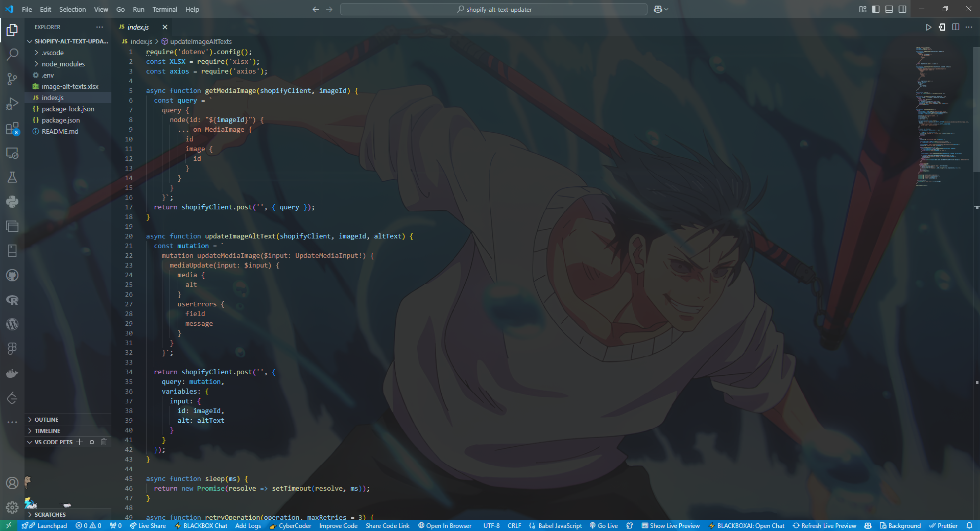The width and height of the screenshot is (980, 531).
Task: Open the Selection menu
Action: 73,9
